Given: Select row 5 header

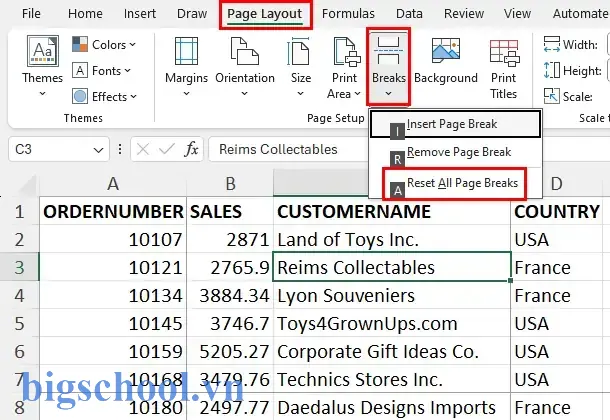Looking at the screenshot, I should click(x=19, y=324).
